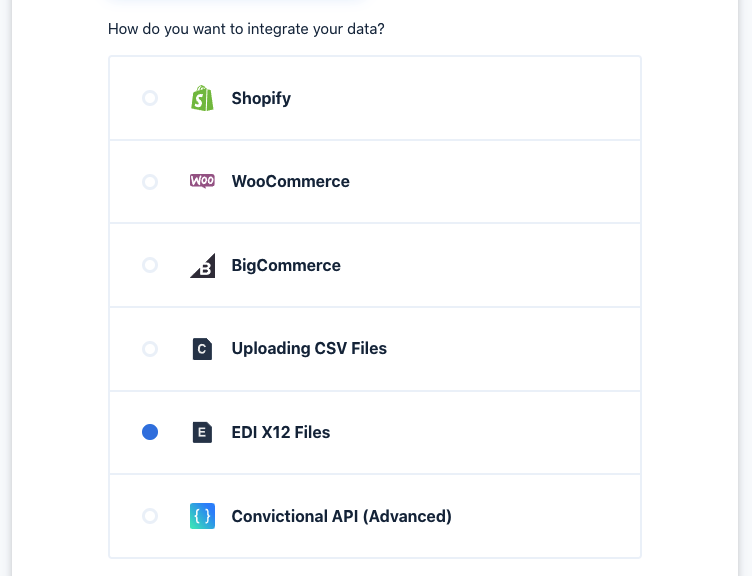Click the purple WooCommerce logo icon
Image resolution: width=752 pixels, height=576 pixels.
coord(202,181)
